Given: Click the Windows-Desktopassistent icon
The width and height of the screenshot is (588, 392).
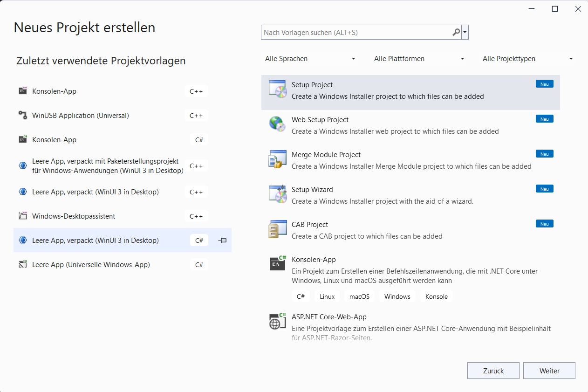Looking at the screenshot, I should pyautogui.click(x=23, y=216).
